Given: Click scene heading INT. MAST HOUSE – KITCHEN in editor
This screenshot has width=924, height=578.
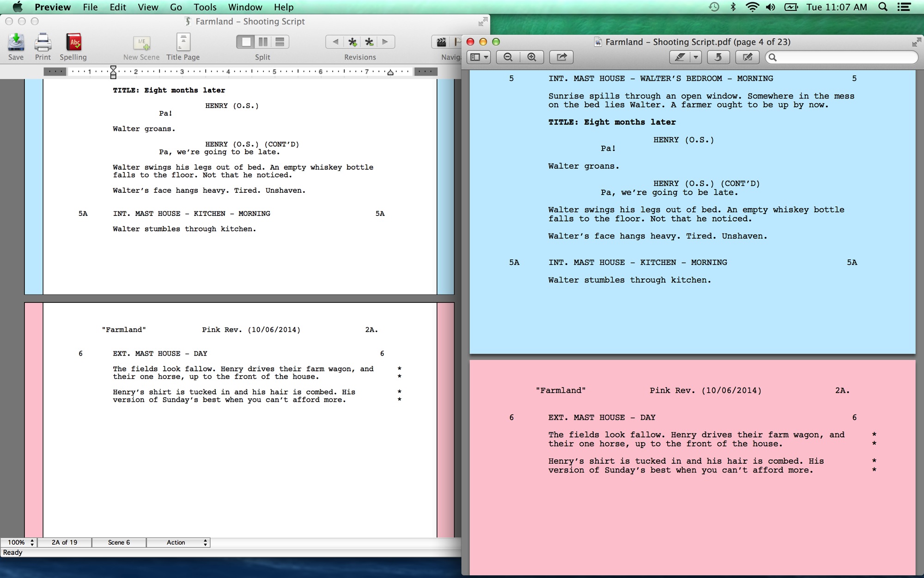Looking at the screenshot, I should tap(191, 214).
